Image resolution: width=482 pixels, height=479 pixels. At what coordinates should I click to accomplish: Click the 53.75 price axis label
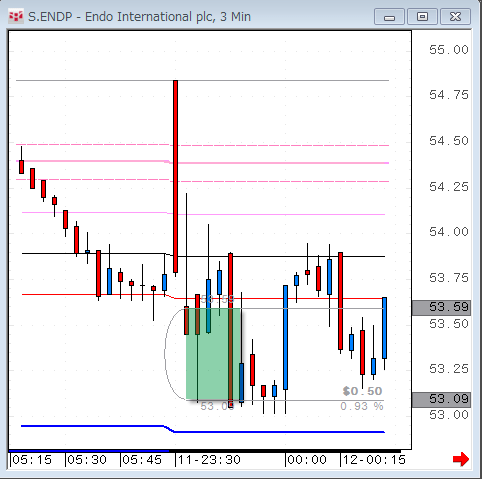click(x=449, y=278)
